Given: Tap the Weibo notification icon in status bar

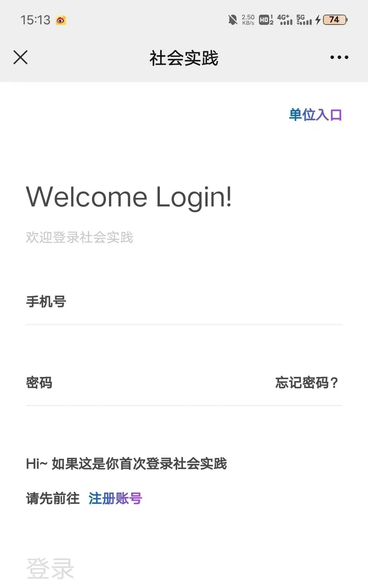Looking at the screenshot, I should [61, 20].
